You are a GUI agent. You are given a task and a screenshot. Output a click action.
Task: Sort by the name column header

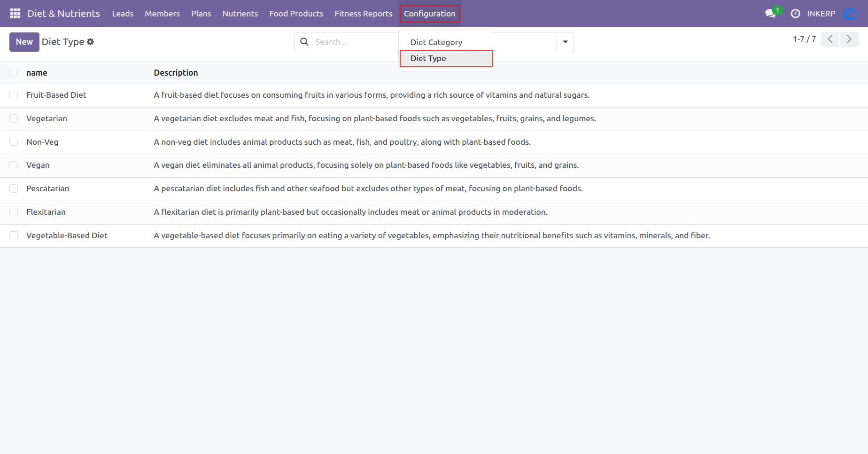pos(37,73)
